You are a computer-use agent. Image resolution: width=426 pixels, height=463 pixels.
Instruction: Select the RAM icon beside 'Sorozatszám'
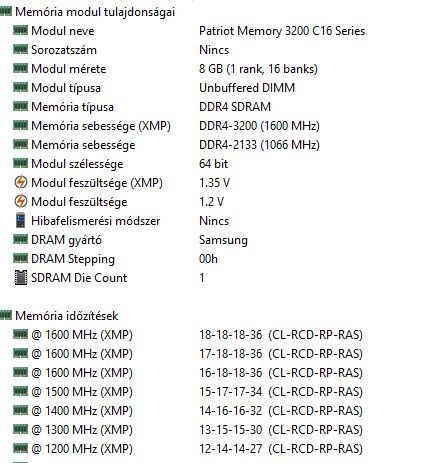pos(20,49)
